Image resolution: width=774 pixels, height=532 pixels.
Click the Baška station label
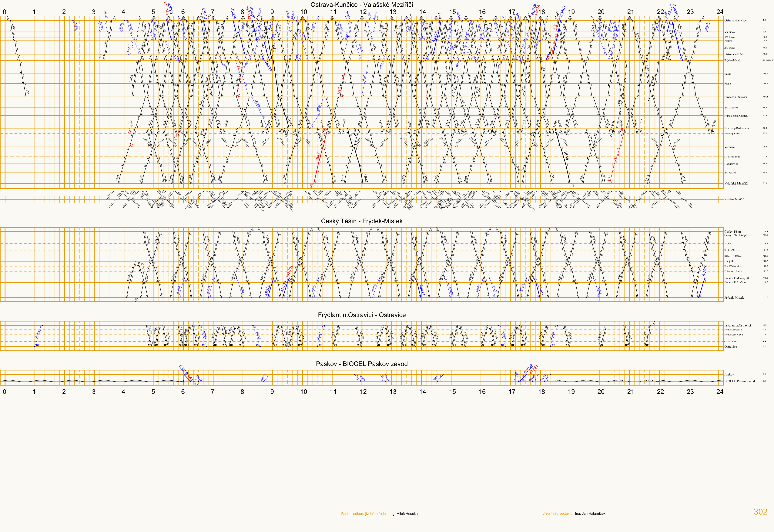pos(728,74)
